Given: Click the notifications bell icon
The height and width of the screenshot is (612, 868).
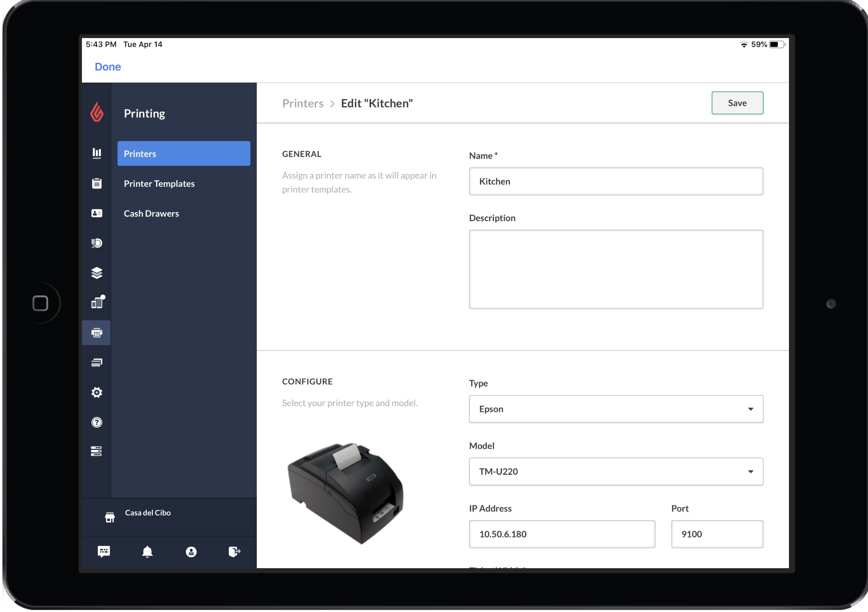Looking at the screenshot, I should click(147, 552).
